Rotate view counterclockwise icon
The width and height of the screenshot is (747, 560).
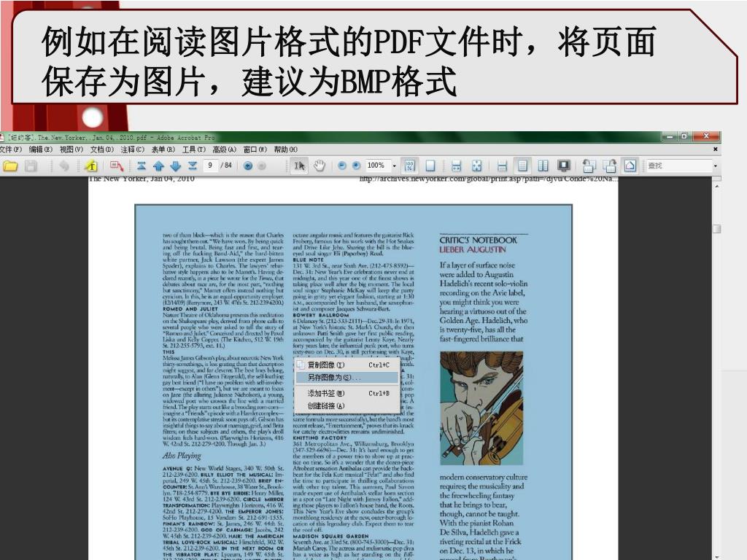pos(589,166)
